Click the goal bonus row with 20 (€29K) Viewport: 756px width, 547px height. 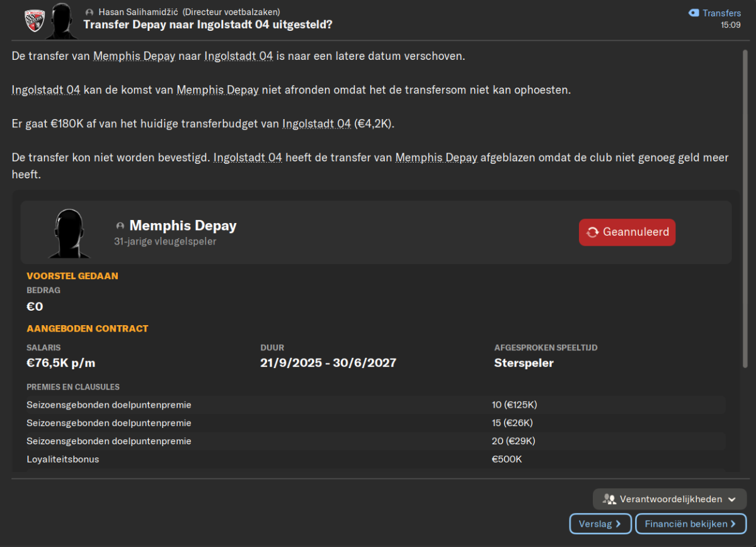376,441
